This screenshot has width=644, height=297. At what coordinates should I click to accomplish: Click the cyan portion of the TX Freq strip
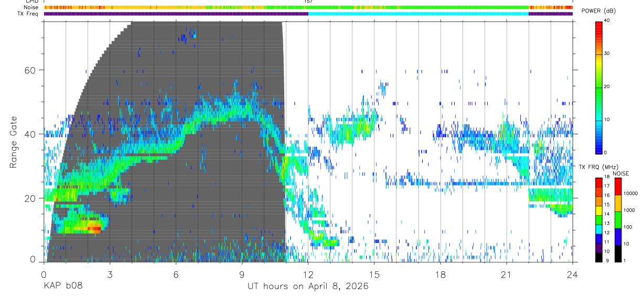[418, 14]
